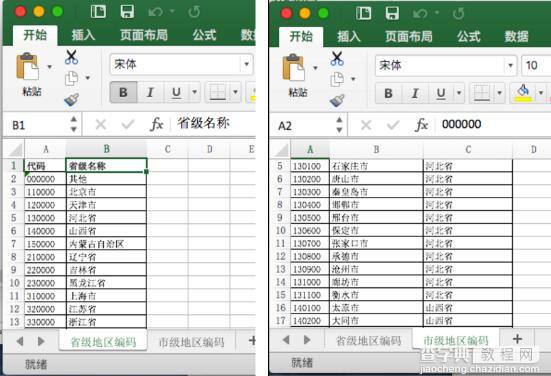Select cell 140200 in right sheet
Image resolution: width=551 pixels, height=376 pixels.
[x=310, y=321]
